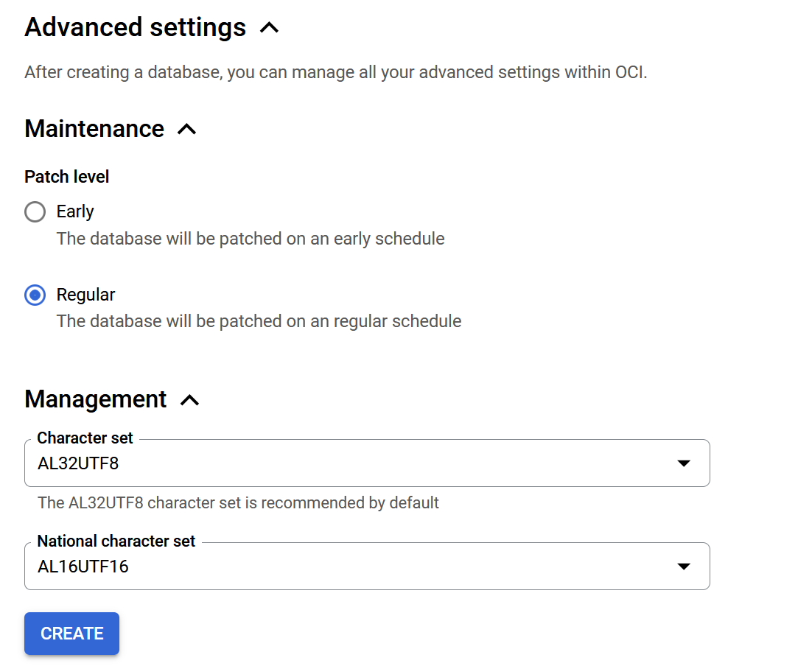Click the "National character set" field label
Image resolution: width=812 pixels, height=666 pixels.
coord(116,541)
